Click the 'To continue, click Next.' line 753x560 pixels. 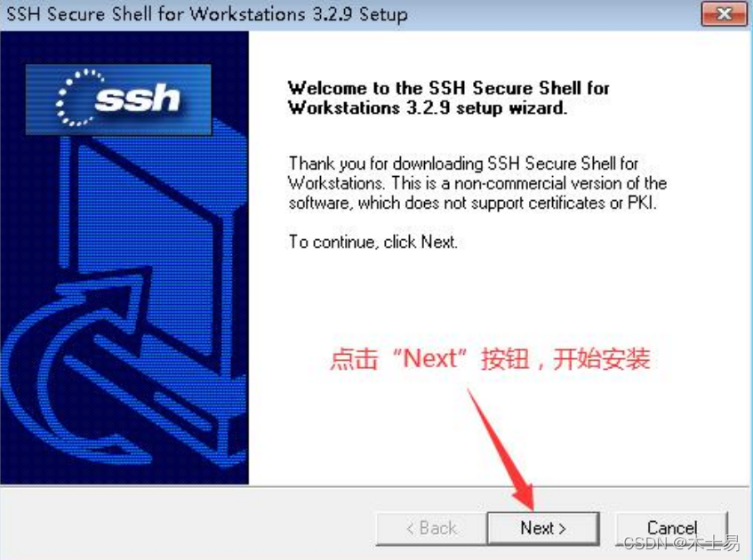(372, 242)
